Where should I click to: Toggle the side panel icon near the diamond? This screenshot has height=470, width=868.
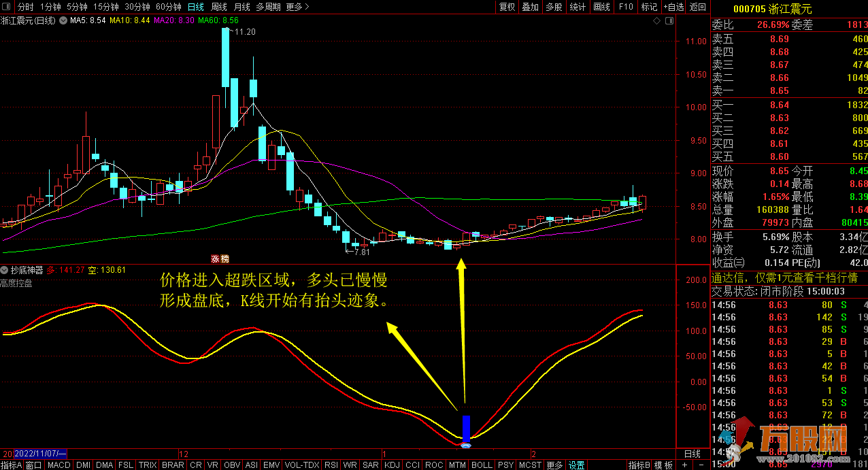669,21
